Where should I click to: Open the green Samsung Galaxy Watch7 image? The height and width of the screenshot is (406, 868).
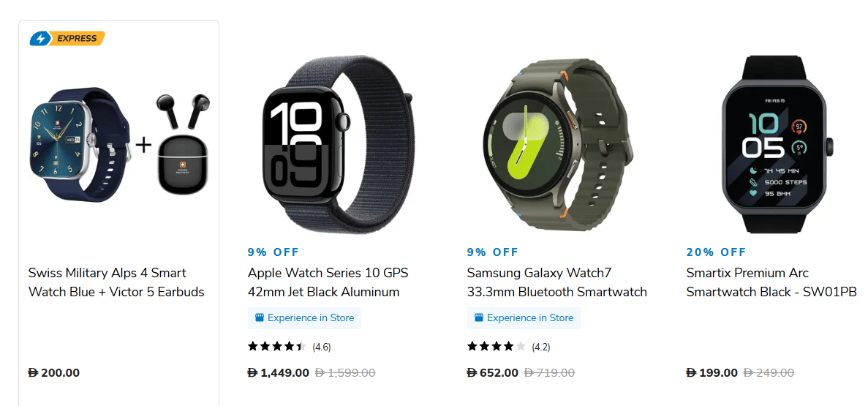tap(557, 144)
